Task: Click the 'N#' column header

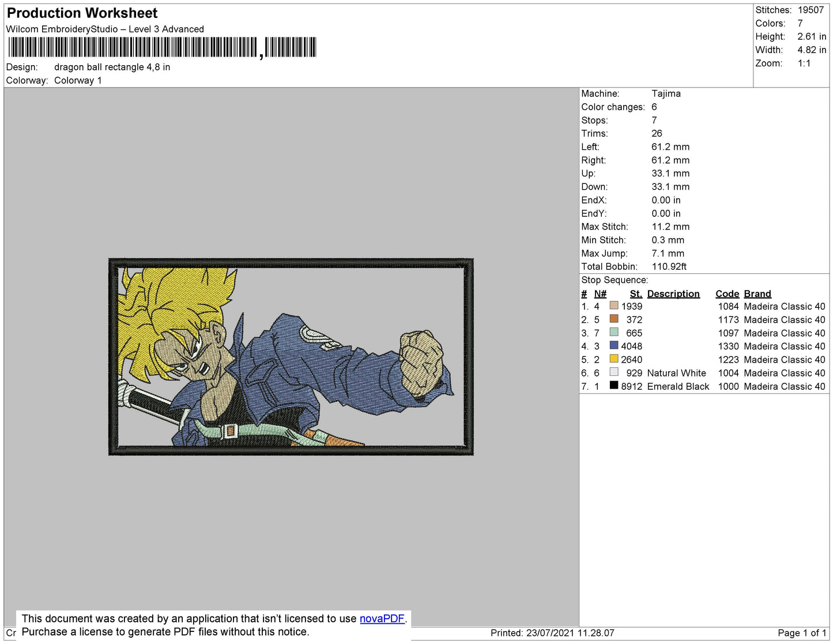Action: (600, 294)
